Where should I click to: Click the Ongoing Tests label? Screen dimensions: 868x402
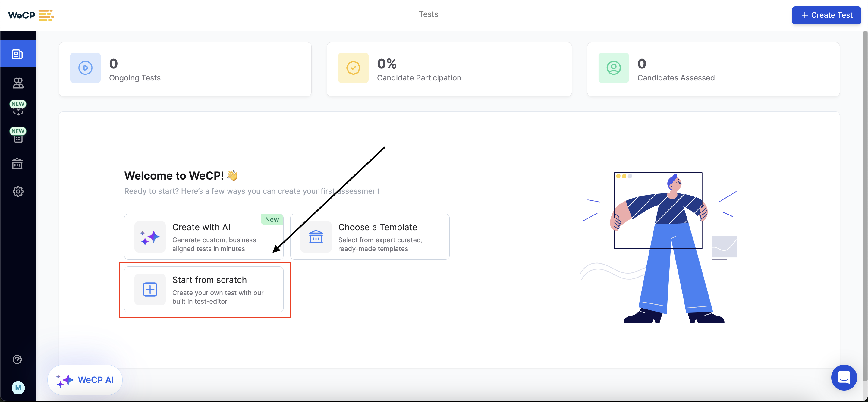(x=135, y=78)
